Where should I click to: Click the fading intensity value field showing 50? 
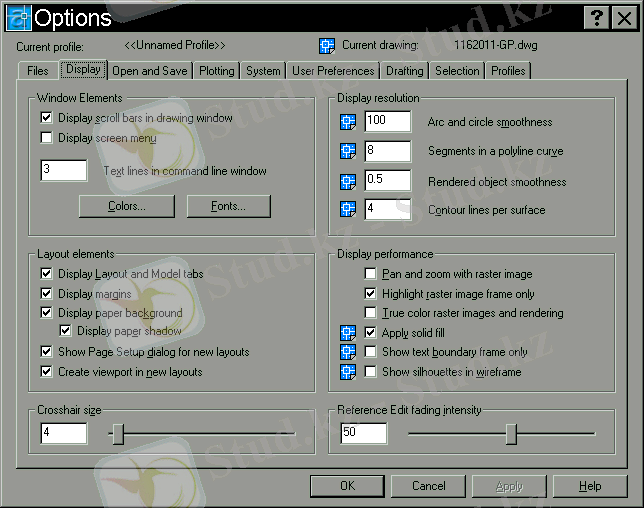(x=363, y=433)
